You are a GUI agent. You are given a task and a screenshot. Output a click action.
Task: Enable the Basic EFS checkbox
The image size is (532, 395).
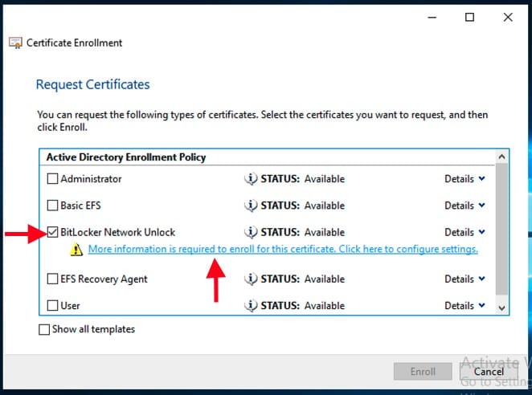[53, 206]
